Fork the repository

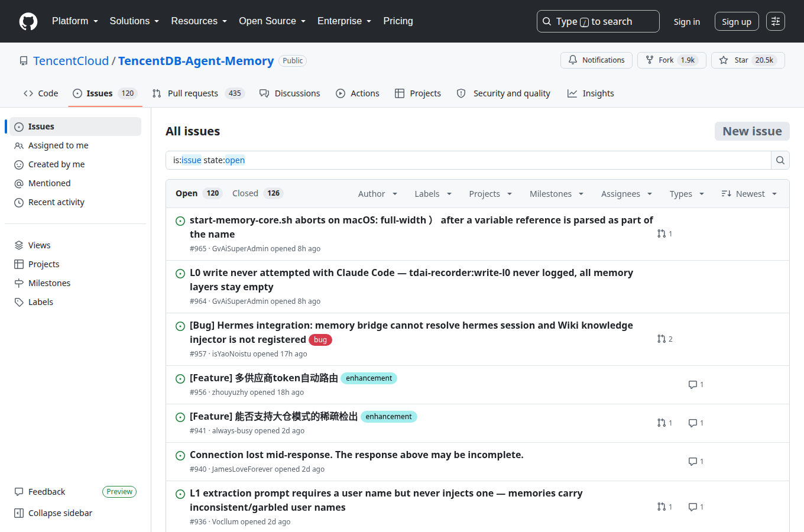[672, 60]
